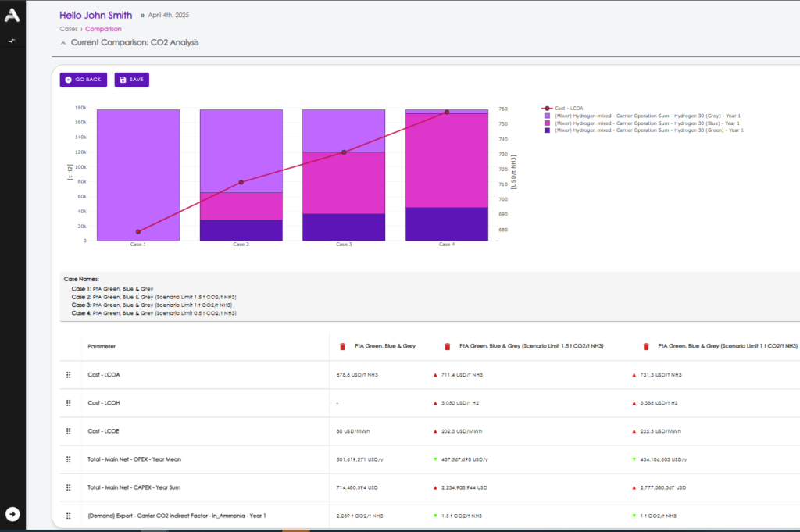Click the app logo in the sidebar

pos(12,16)
